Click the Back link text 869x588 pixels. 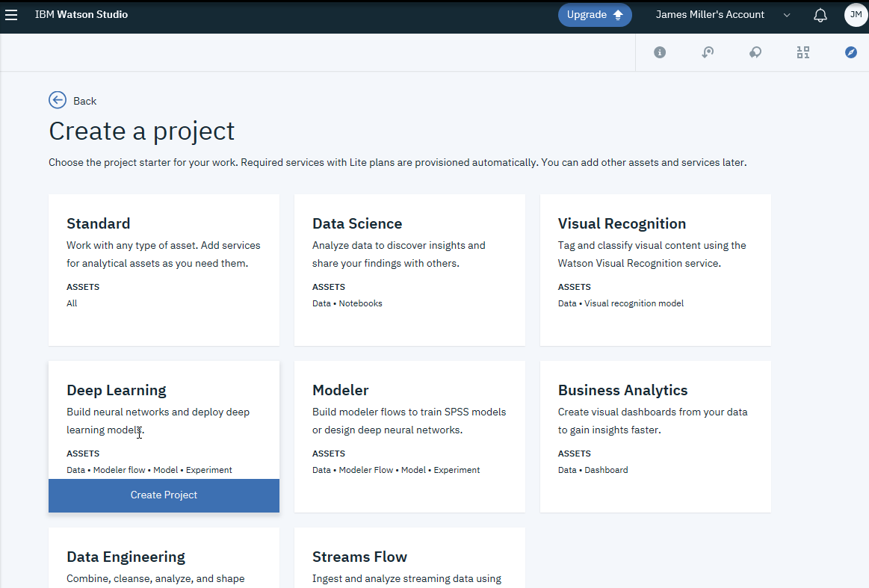(84, 101)
